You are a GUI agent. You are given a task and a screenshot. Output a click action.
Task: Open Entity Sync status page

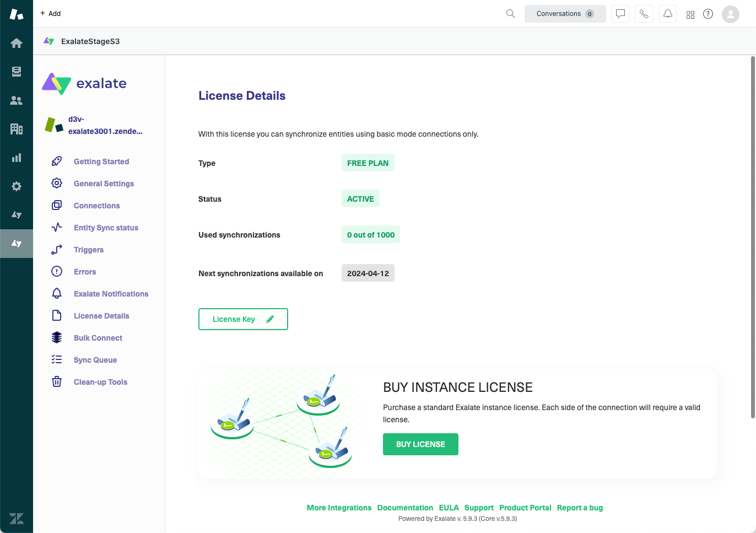coord(106,228)
